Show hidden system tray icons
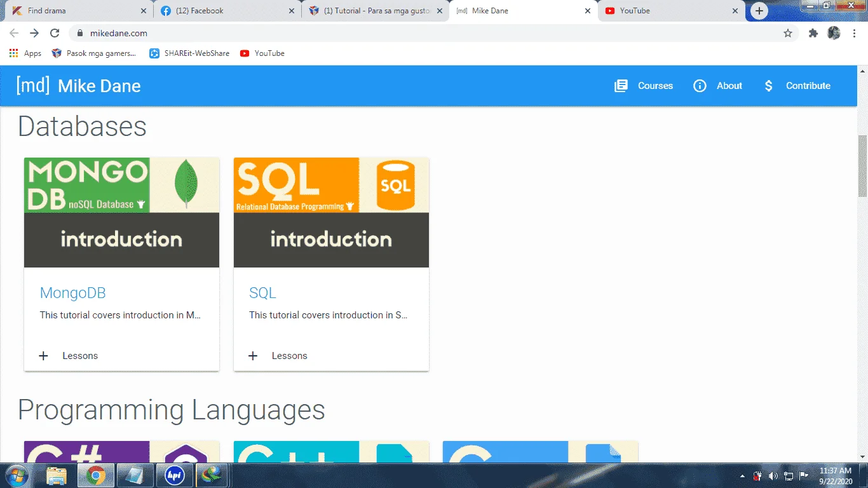Viewport: 868px width, 488px height. point(742,476)
